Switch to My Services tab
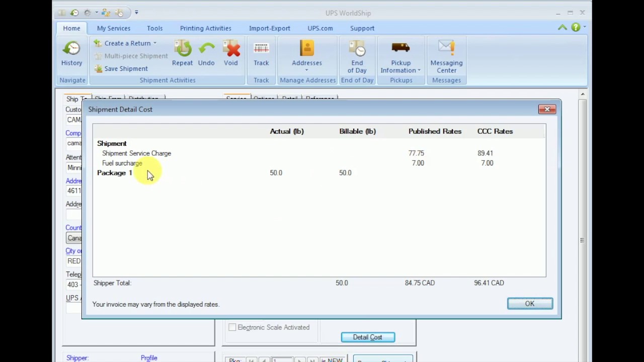The image size is (644, 362). pos(114,28)
